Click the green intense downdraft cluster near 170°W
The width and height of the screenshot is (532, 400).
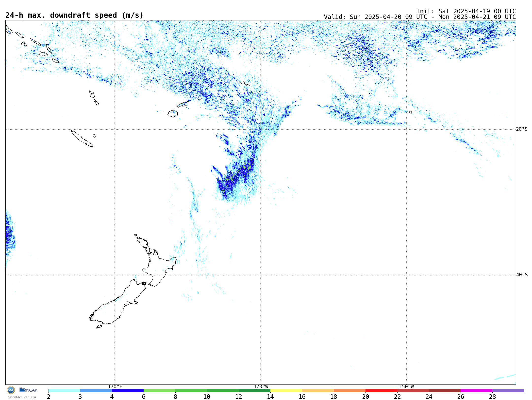coord(235,176)
